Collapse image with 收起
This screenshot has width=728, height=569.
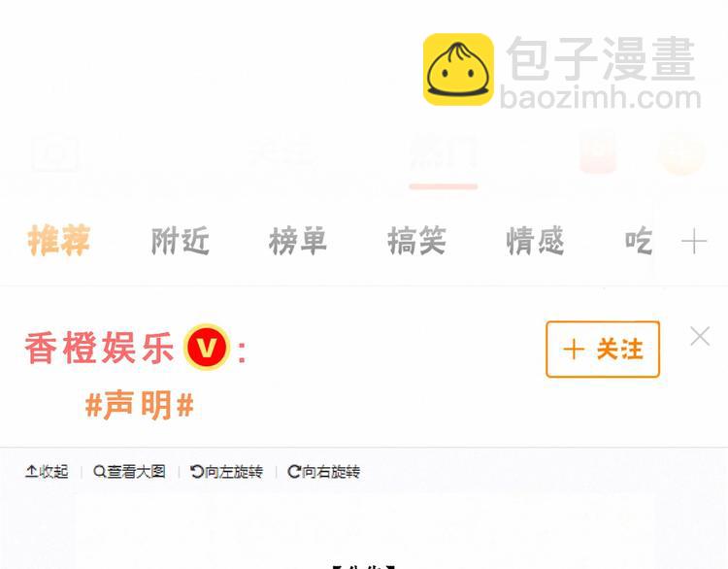coord(47,472)
